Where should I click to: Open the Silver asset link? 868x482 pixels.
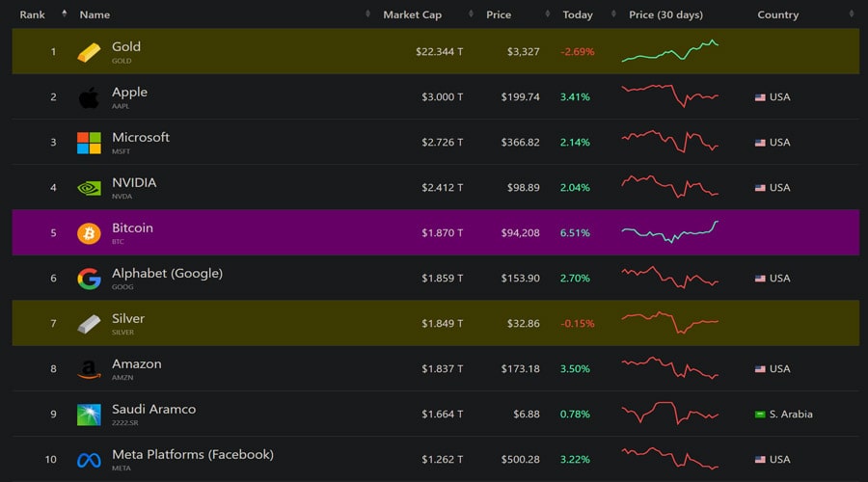128,319
